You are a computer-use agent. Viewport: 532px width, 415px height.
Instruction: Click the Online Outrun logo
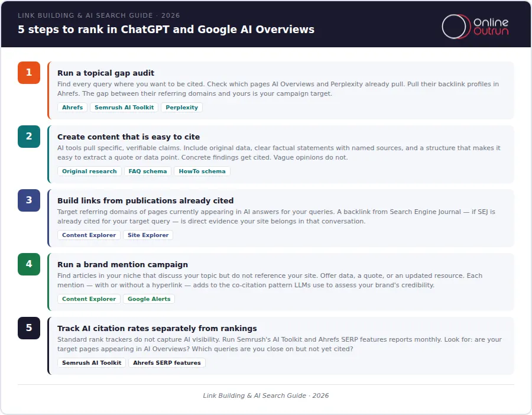point(475,27)
